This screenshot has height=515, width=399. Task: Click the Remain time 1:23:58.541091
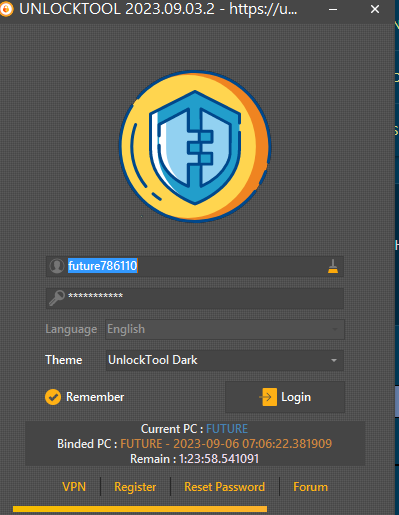tap(219, 459)
